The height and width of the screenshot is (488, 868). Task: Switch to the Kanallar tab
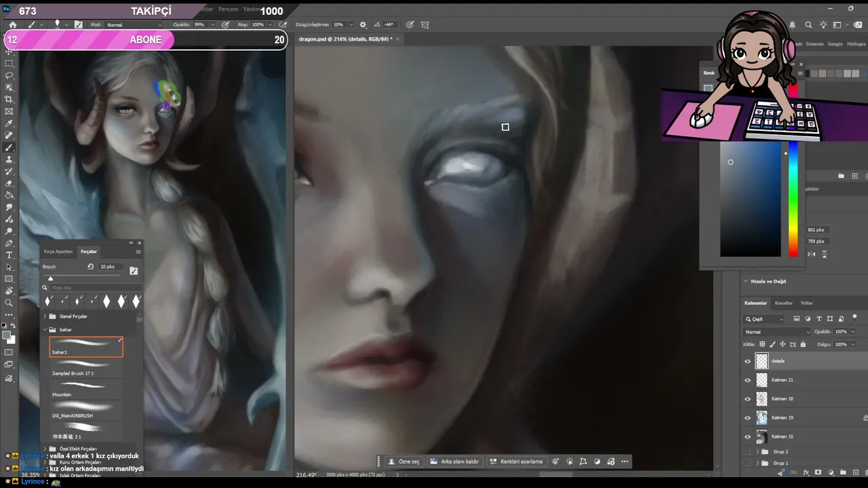[783, 303]
